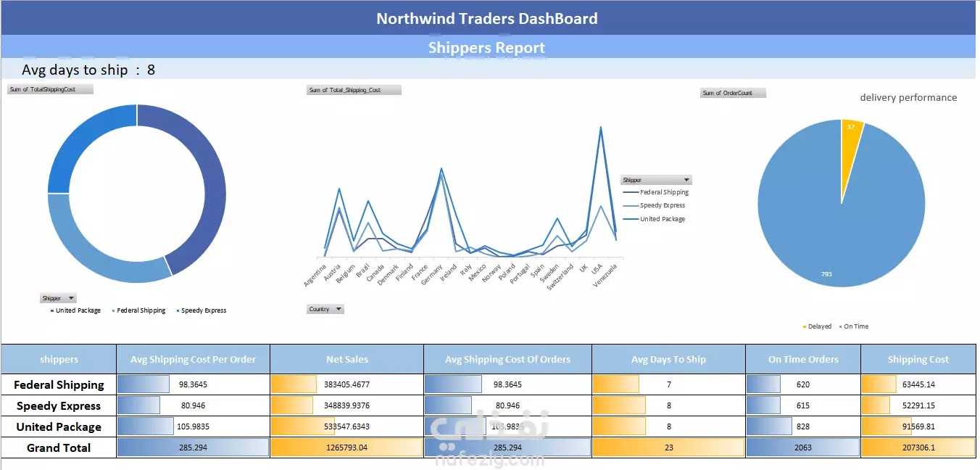This screenshot has width=980, height=470.
Task: Select United Package Shipping Cost cell 91569.81
Action: [918, 426]
